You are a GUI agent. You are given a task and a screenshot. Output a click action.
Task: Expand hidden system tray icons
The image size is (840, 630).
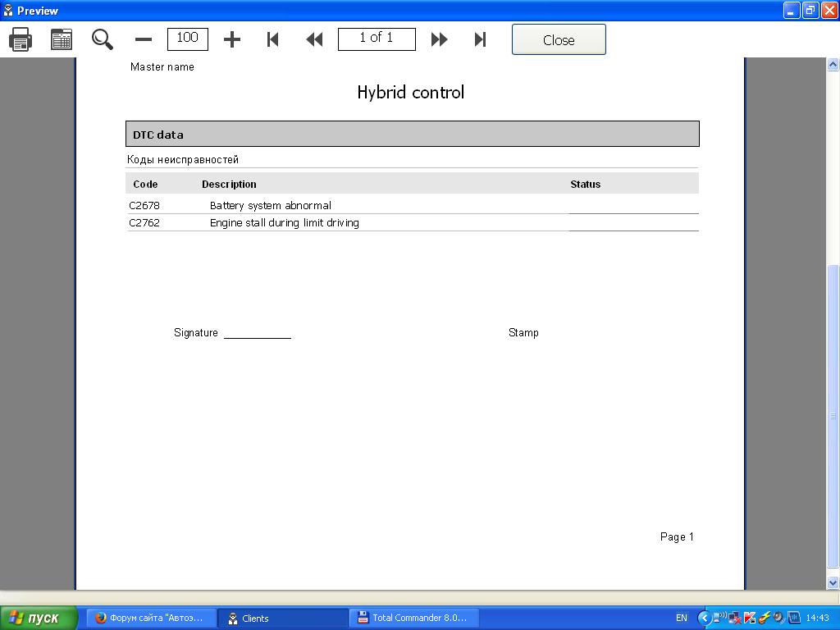pos(704,618)
